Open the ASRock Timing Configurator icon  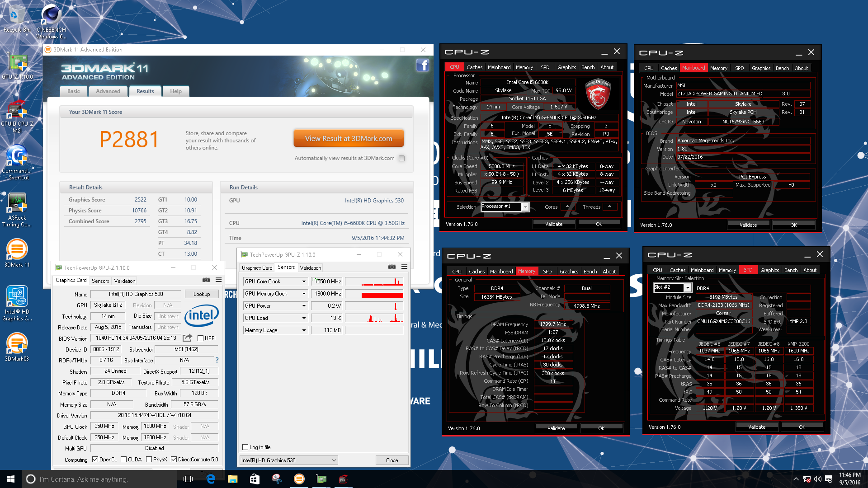17,210
